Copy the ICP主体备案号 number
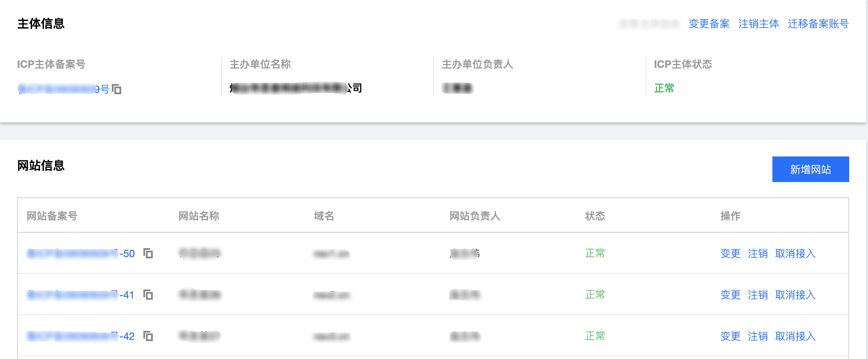The image size is (868, 359). click(x=117, y=89)
